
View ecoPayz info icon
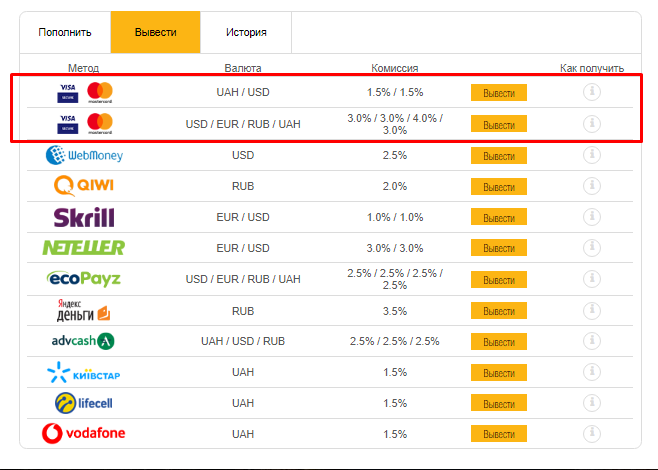(592, 279)
